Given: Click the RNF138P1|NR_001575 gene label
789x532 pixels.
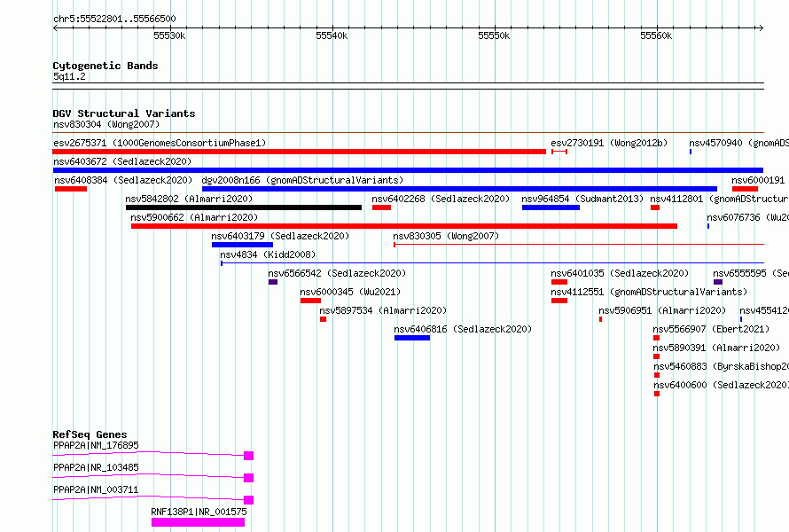Looking at the screenshot, I should [x=199, y=512].
